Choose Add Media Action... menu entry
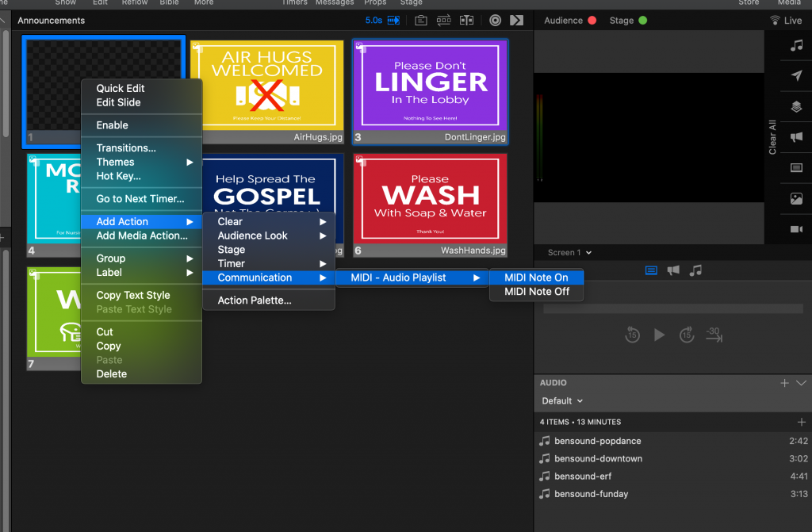Image resolution: width=812 pixels, height=532 pixels. click(141, 235)
